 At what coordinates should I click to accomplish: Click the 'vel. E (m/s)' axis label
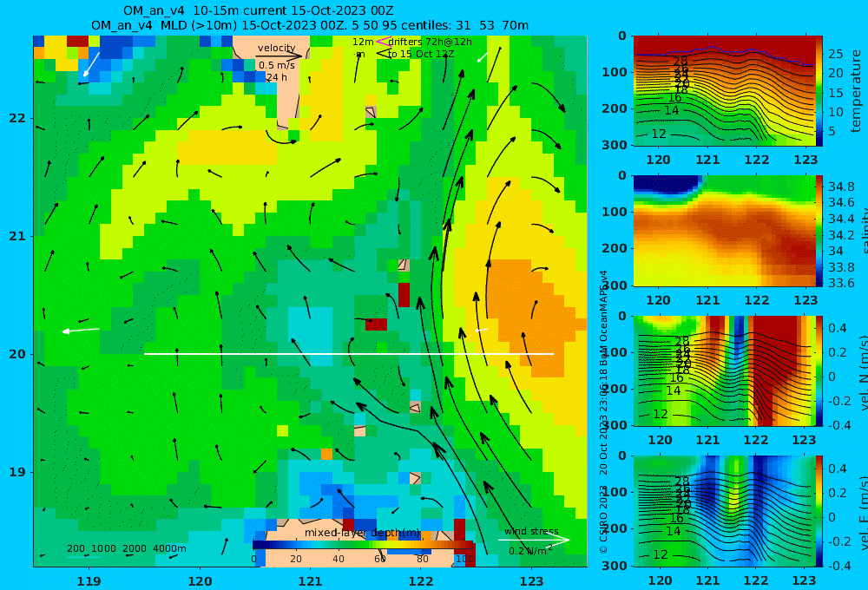(x=864, y=513)
